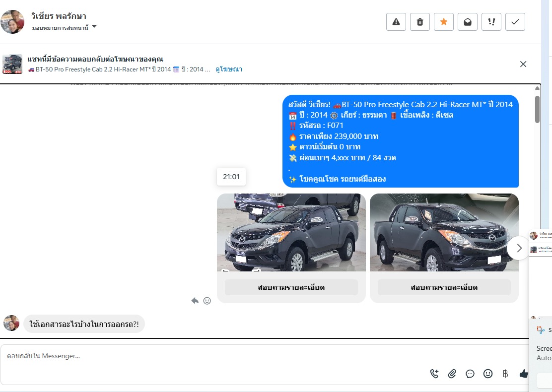Open the BT-50 ad thumbnail in banner
552x392 pixels.
[x=12, y=64]
